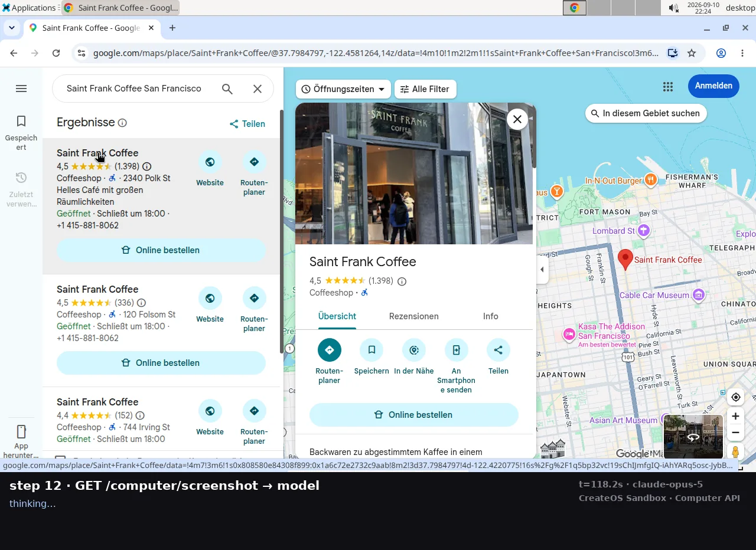Click the Teilen share icon in place card
This screenshot has width=756, height=550.
point(498,350)
